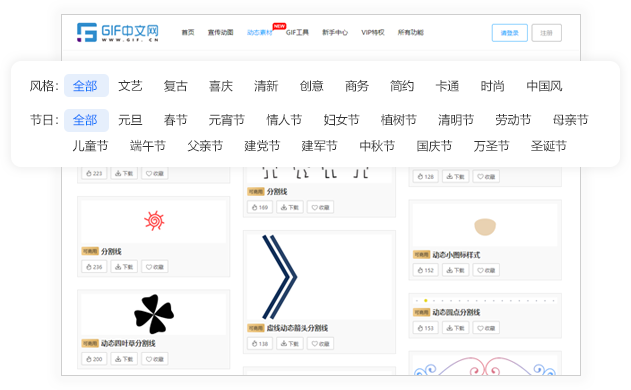Choose the 复古 style filter

click(175, 86)
